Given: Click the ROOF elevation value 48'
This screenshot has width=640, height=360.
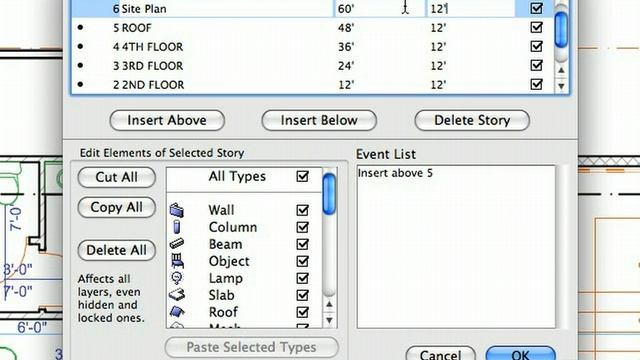Looking at the screenshot, I should click(346, 28).
